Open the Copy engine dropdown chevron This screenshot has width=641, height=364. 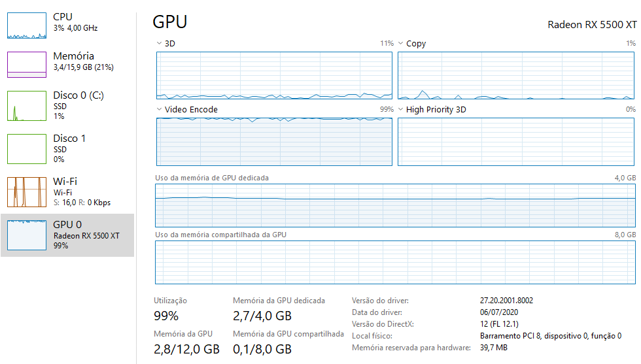[x=400, y=43]
